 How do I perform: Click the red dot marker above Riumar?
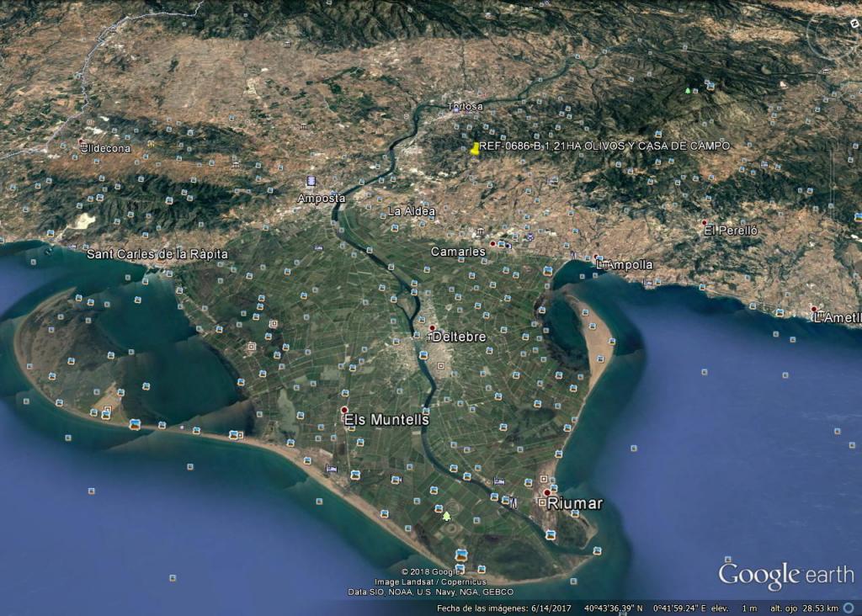pos(546,493)
